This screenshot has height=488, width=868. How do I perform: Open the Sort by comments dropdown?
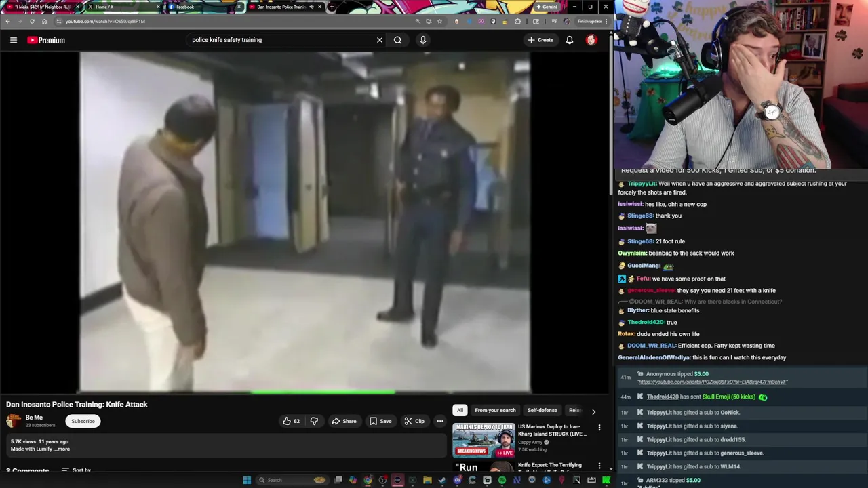(x=76, y=470)
